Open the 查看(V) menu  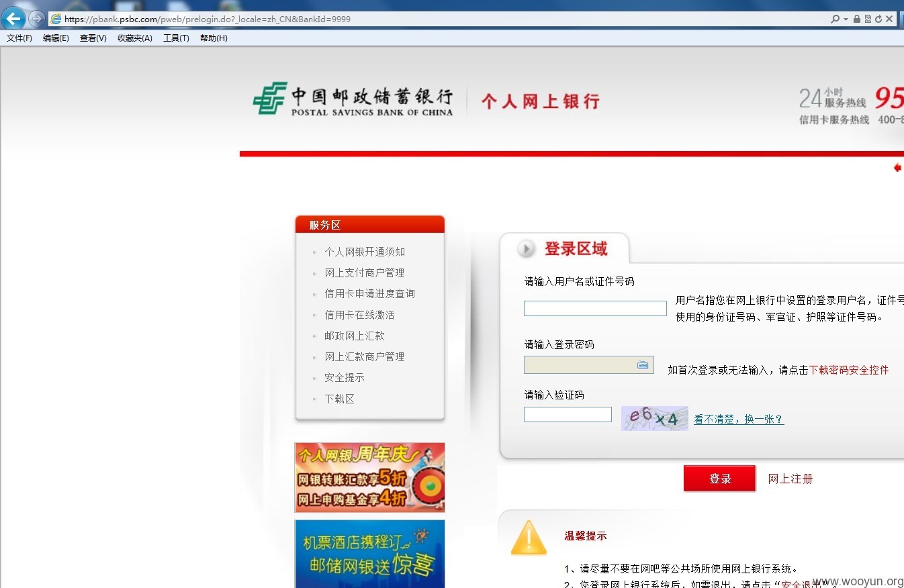click(93, 38)
